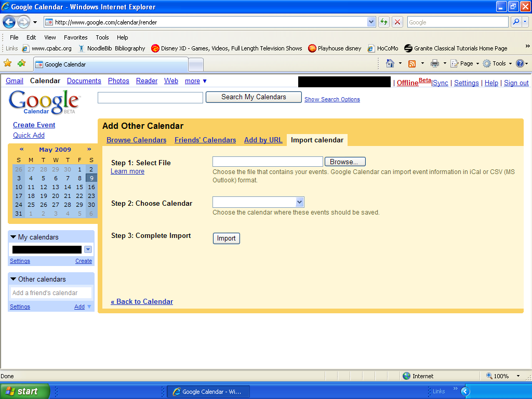Image resolution: width=532 pixels, height=399 pixels.
Task: Open Granite Classical Tutorials Home Page bookmark
Action: point(456,48)
